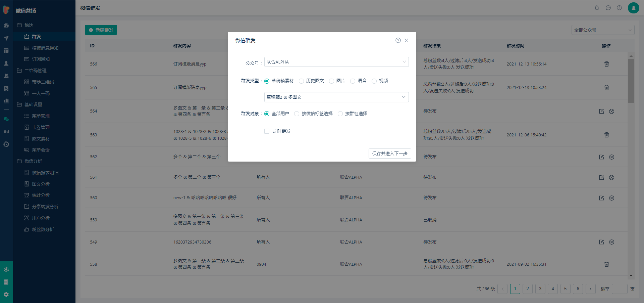The width and height of the screenshot is (644, 303).
Task: Delete row 565 with the trash icon
Action: (x=606, y=87)
